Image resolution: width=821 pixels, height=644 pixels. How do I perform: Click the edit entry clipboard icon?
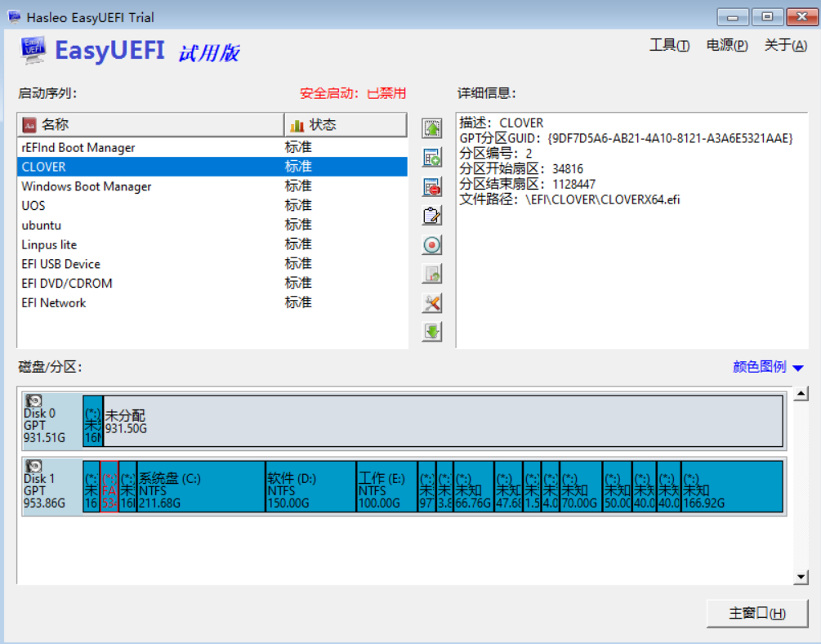pyautogui.click(x=432, y=216)
